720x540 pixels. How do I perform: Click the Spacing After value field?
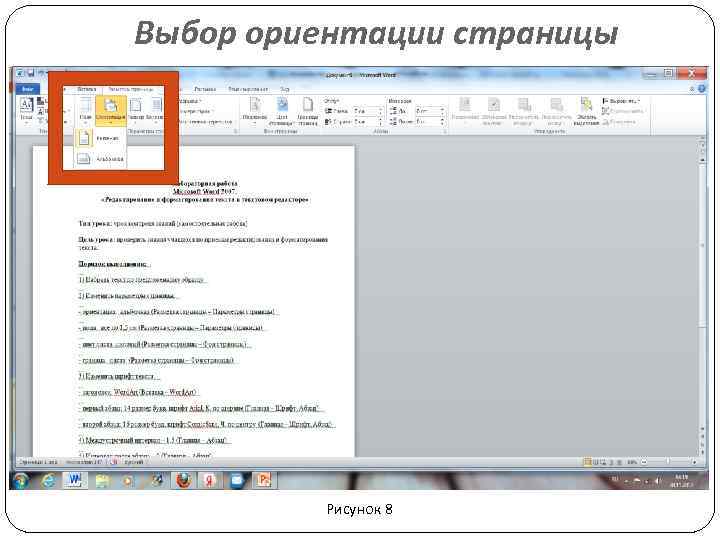pos(427,122)
